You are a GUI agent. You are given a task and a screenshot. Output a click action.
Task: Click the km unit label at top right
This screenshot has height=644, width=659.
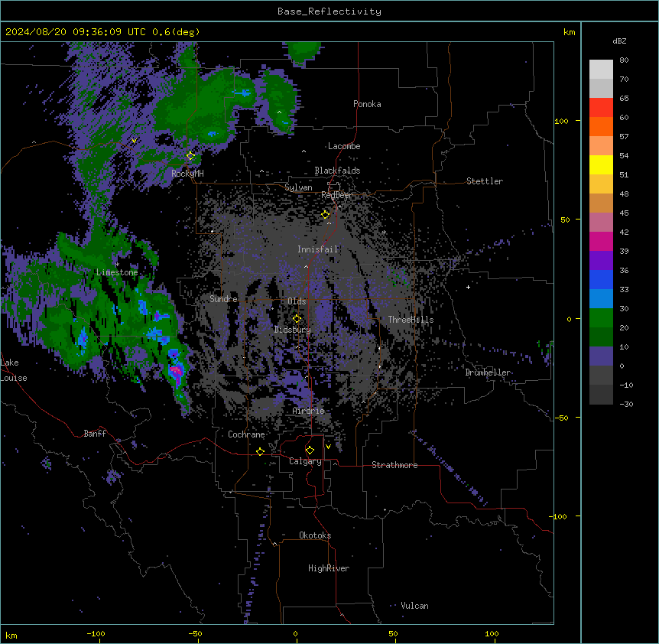(x=570, y=32)
